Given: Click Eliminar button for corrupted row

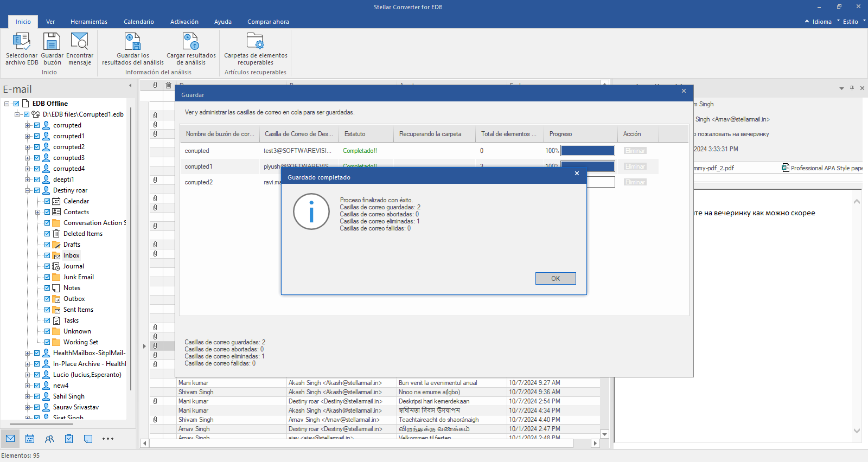Looking at the screenshot, I should 635,151.
